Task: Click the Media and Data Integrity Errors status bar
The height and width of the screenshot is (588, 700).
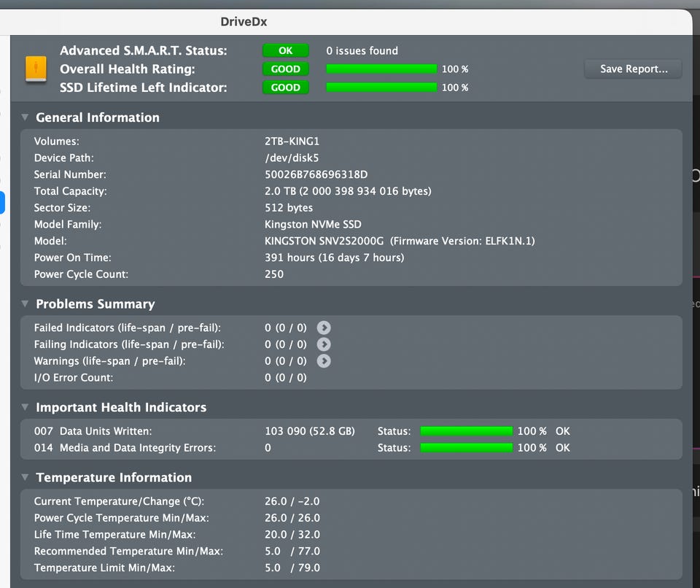Action: click(467, 447)
